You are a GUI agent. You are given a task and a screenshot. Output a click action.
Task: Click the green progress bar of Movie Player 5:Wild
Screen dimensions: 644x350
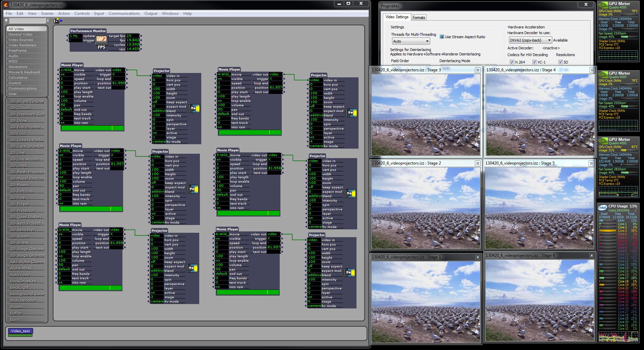click(x=248, y=213)
